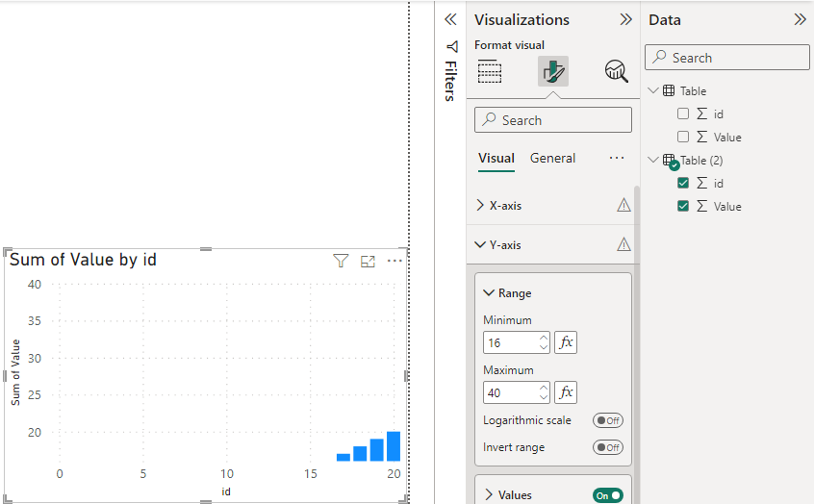The height and width of the screenshot is (504, 814).
Task: Collapse the Table node in Data pane
Action: point(653,90)
